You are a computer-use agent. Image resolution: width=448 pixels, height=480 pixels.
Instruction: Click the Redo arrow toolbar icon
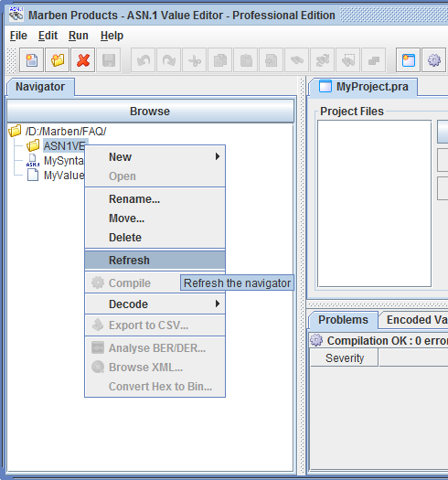(169, 60)
